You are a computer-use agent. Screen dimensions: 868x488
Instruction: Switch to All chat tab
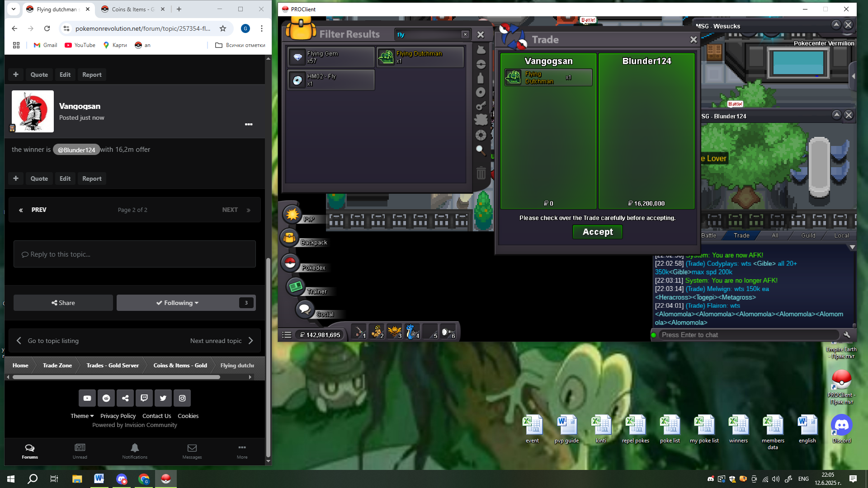click(x=775, y=235)
